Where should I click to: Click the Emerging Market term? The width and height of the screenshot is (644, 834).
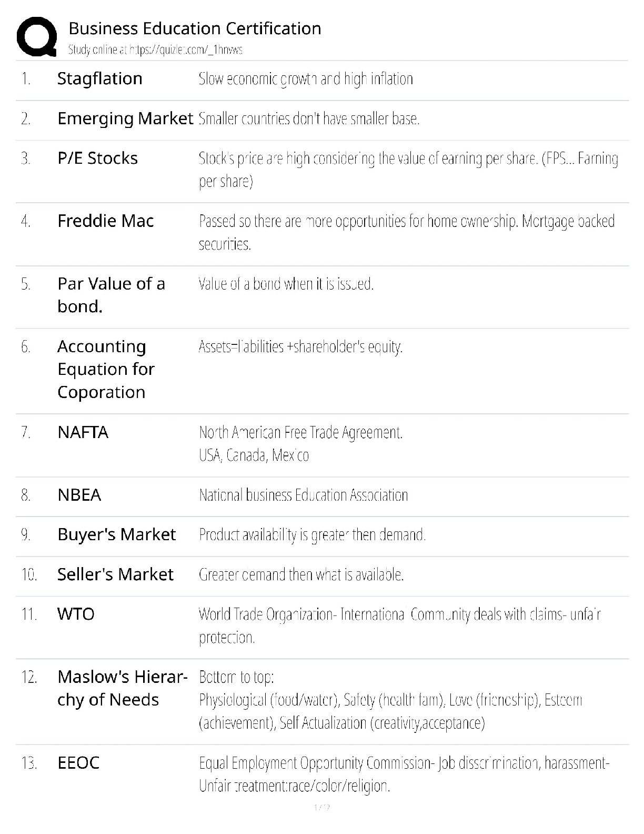coord(125,118)
